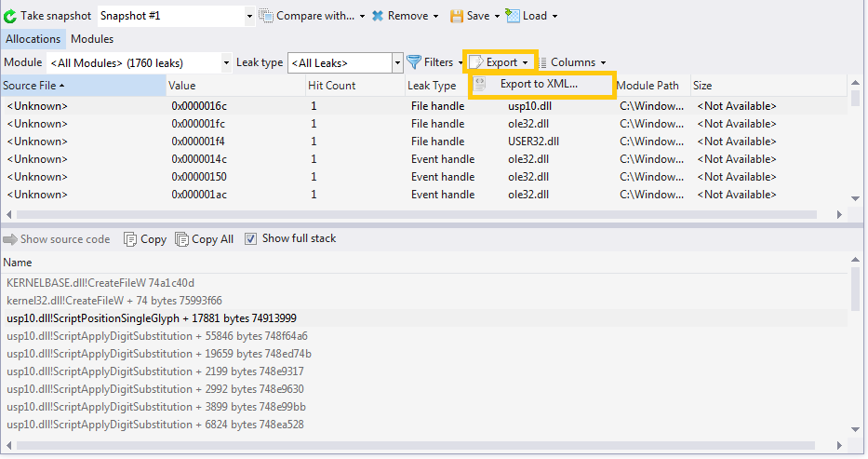Open the Columns menu
Viewport: 868px width, 459px height.
pyautogui.click(x=572, y=62)
